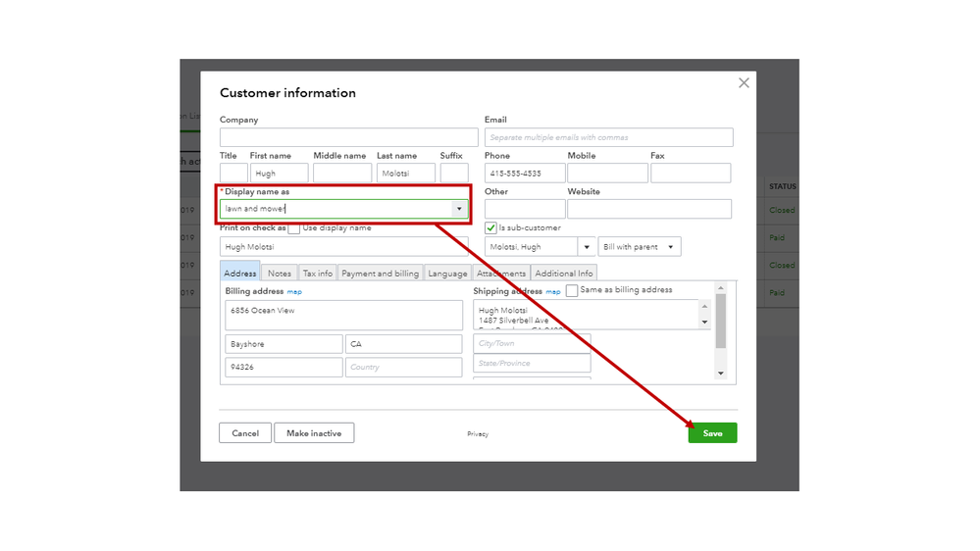
Task: Click the billing Country field
Action: [404, 368]
